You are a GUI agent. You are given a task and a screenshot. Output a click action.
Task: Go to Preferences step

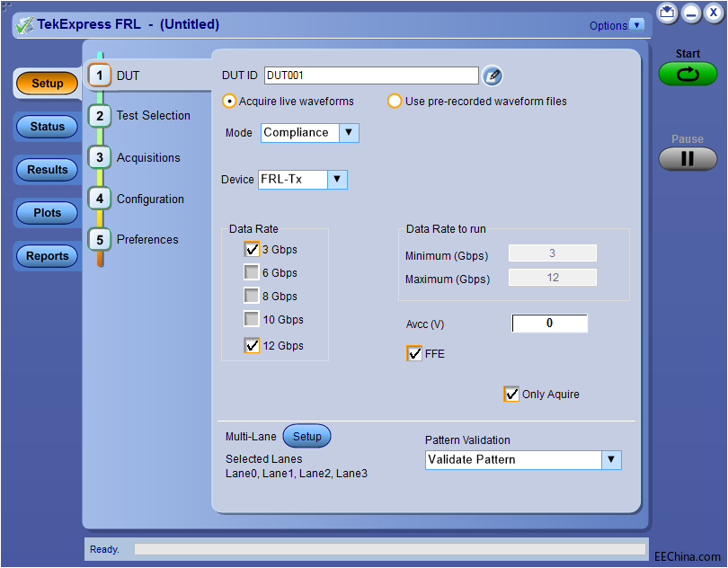(x=147, y=240)
